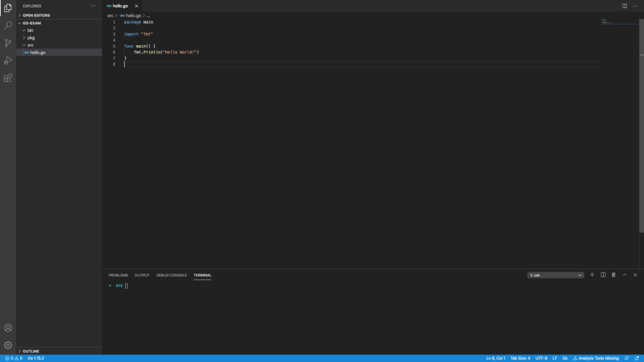
Task: Open the Run and Debug view
Action: pyautogui.click(x=8, y=60)
